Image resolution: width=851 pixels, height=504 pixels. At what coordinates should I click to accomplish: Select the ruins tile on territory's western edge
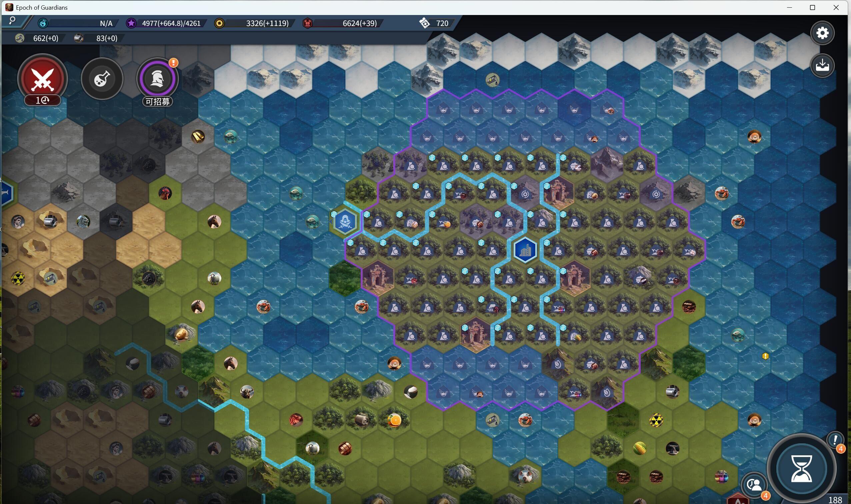[x=378, y=278]
